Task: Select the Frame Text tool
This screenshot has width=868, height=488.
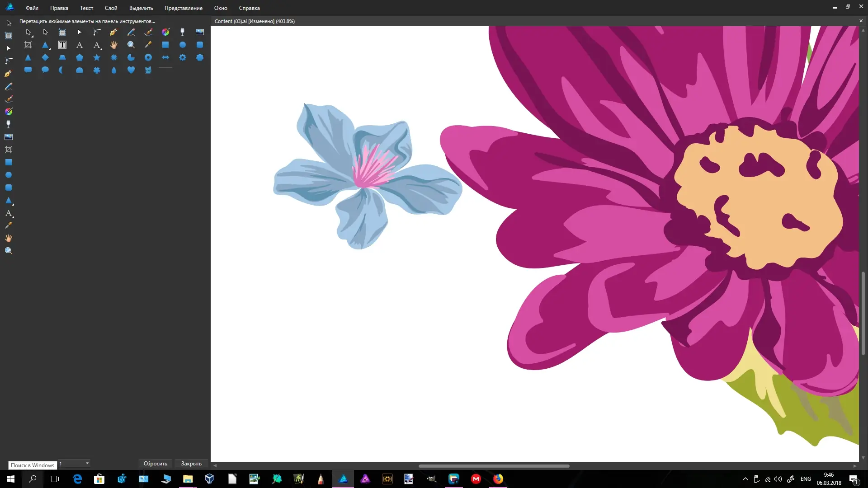Action: pyautogui.click(x=62, y=45)
